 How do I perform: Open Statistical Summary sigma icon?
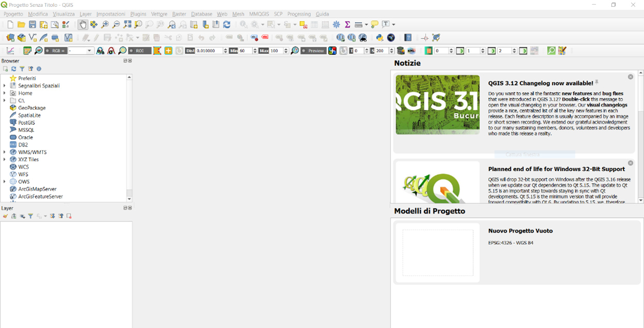348,24
